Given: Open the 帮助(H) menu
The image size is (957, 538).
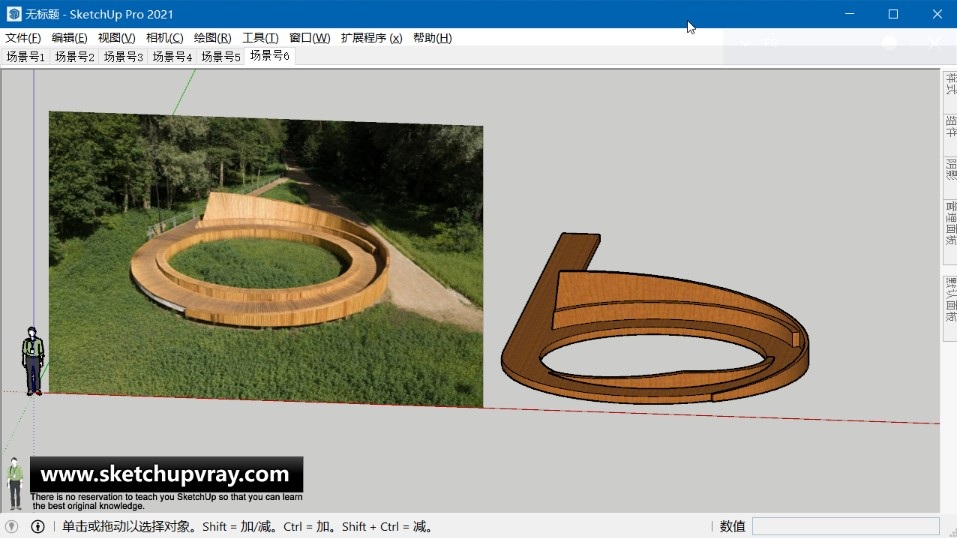Looking at the screenshot, I should tap(433, 38).
